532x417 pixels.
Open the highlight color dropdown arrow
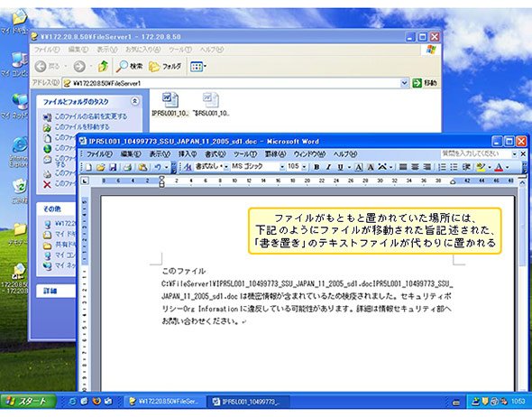[490, 167]
